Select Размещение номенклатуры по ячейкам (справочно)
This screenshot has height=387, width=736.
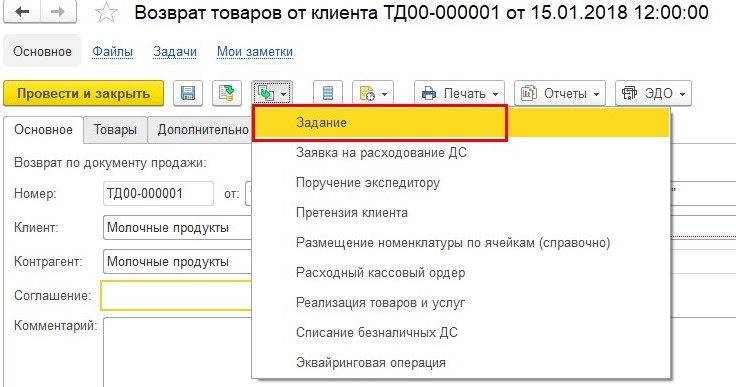click(460, 243)
